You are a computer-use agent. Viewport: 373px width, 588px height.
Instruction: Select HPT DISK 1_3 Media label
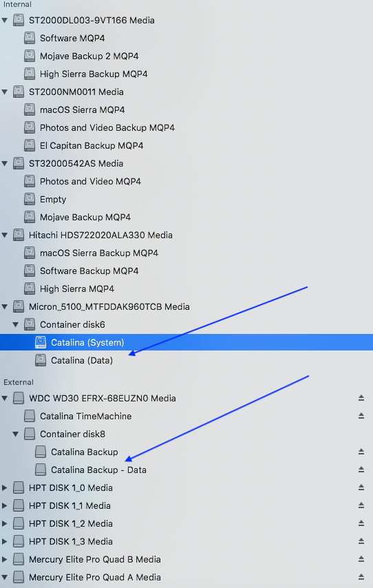tap(70, 541)
